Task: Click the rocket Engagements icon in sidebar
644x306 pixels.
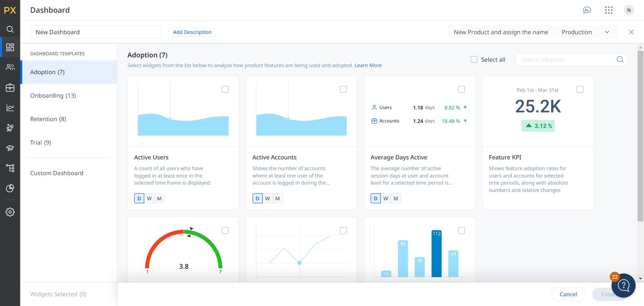Action: coord(10,128)
